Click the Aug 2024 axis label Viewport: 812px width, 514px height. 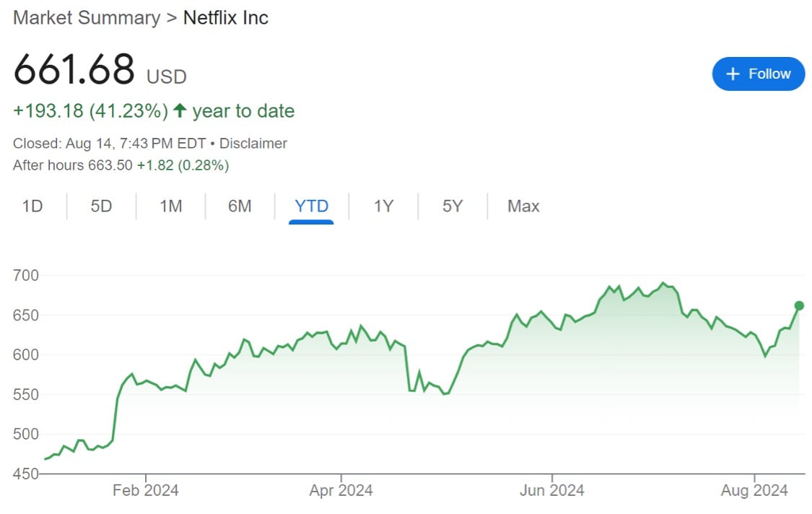coord(755,491)
